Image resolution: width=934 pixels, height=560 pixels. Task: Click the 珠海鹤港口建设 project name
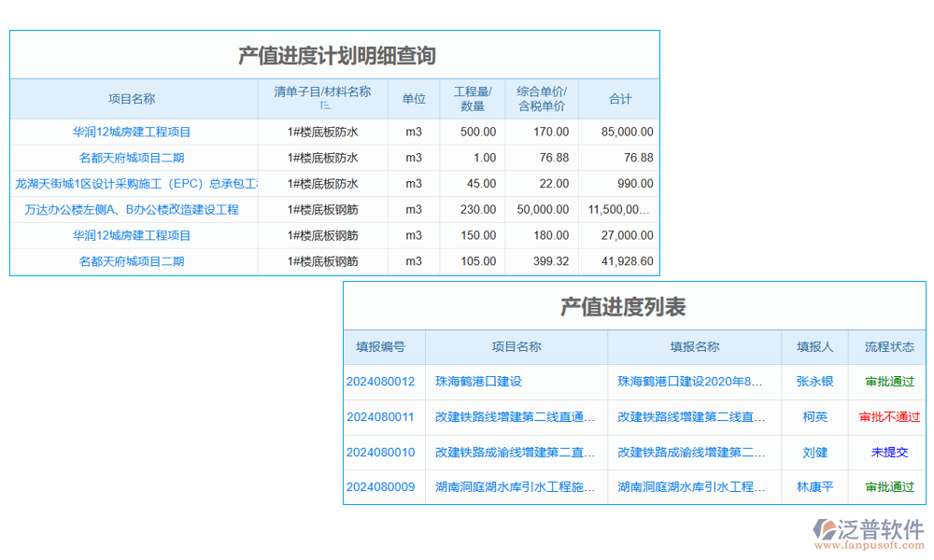click(479, 382)
